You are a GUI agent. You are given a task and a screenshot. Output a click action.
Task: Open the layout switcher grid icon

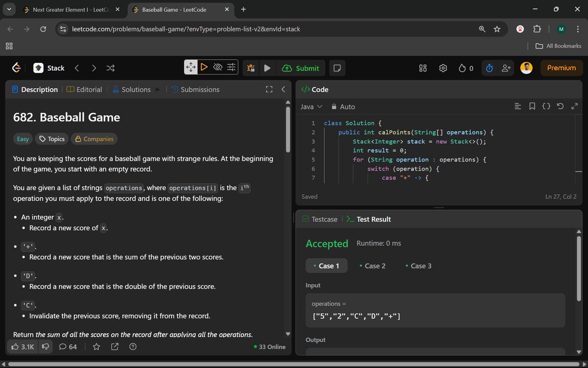[422, 68]
